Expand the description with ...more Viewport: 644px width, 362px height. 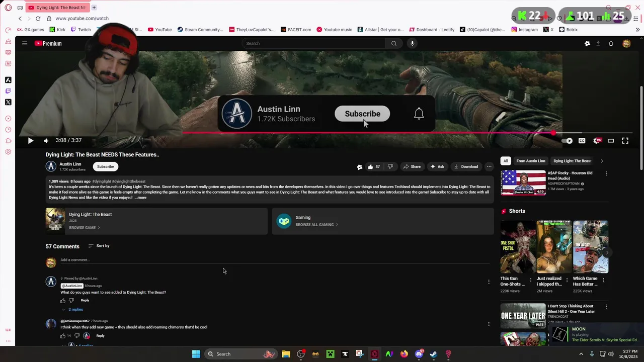coord(140,198)
